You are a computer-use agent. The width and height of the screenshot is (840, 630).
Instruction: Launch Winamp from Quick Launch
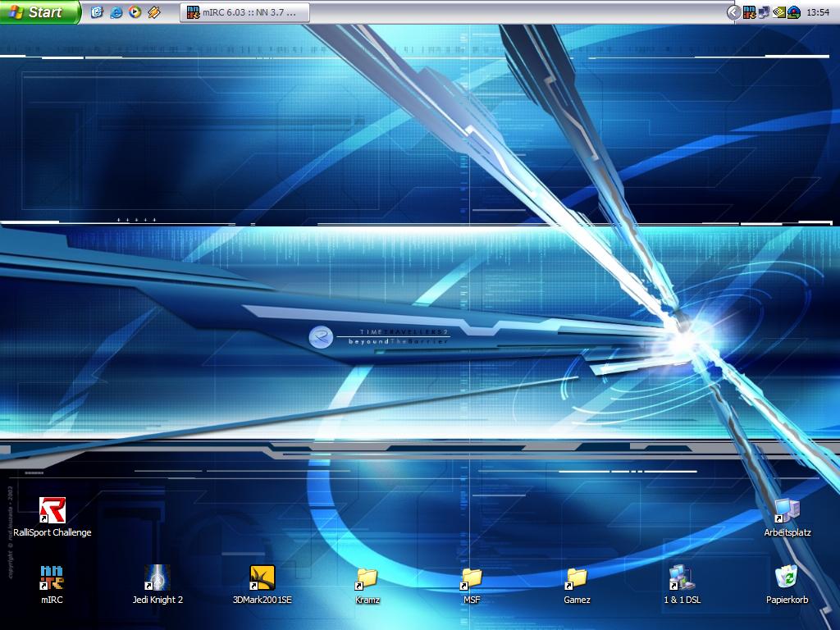point(154,12)
